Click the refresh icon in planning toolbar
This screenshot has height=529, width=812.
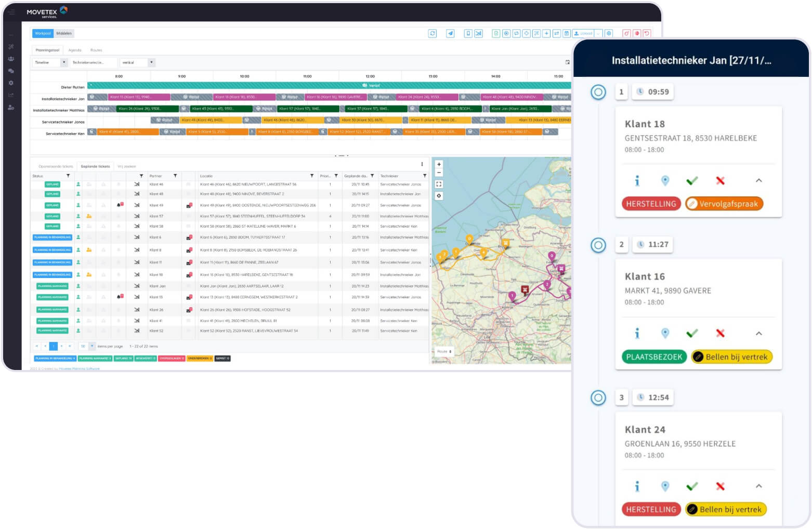433,33
